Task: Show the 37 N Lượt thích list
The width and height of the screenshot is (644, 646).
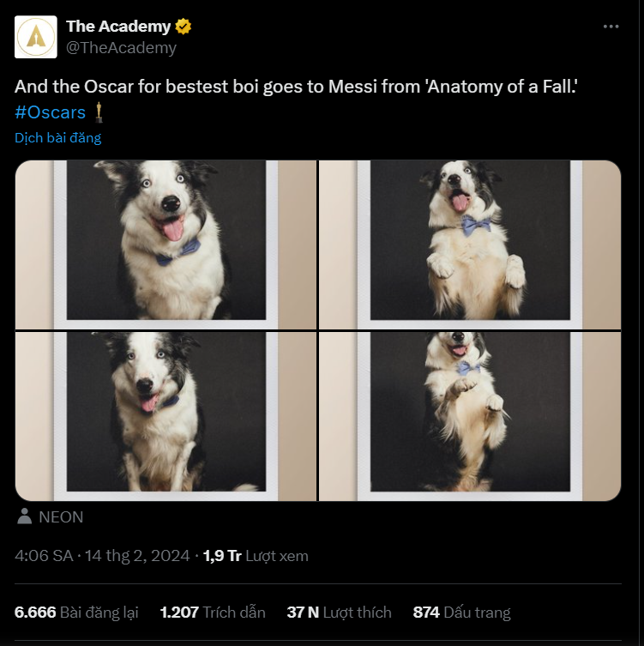Action: click(339, 613)
